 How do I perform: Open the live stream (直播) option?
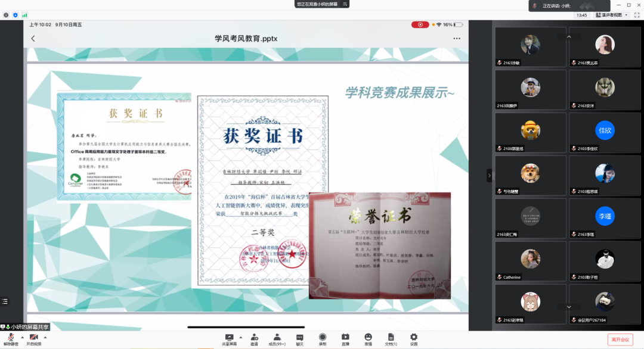coord(345,338)
